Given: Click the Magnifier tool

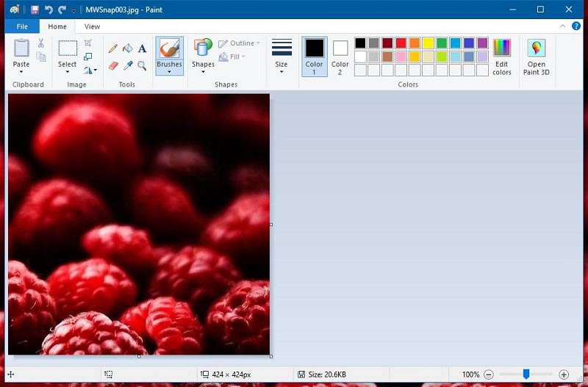Looking at the screenshot, I should [x=142, y=65].
